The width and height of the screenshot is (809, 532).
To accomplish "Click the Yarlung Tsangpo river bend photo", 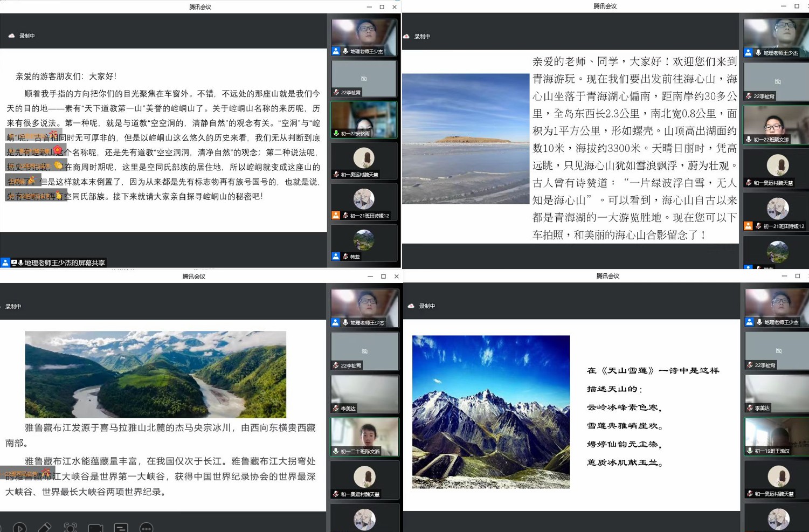I will tap(155, 374).
